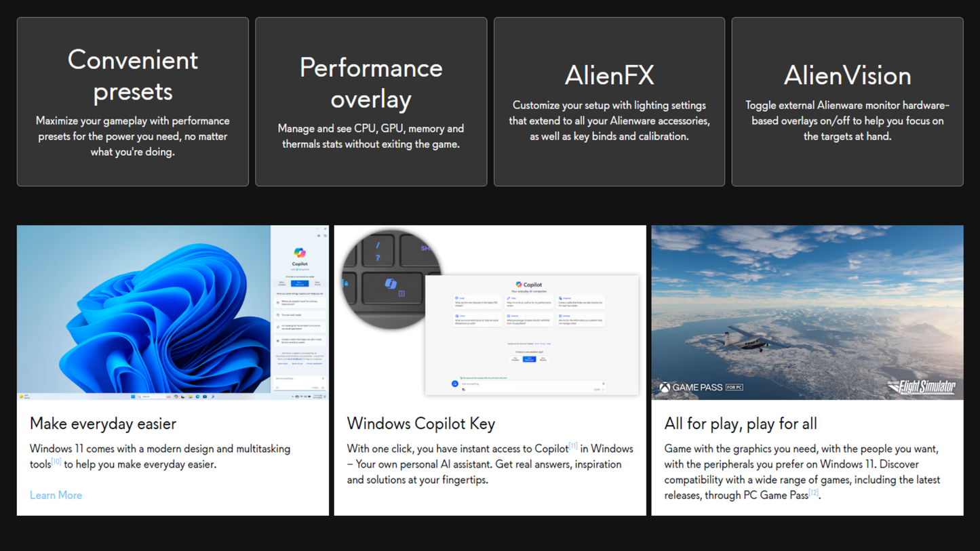
Task: Click the Copilot logo in sidebar image
Action: pos(300,252)
